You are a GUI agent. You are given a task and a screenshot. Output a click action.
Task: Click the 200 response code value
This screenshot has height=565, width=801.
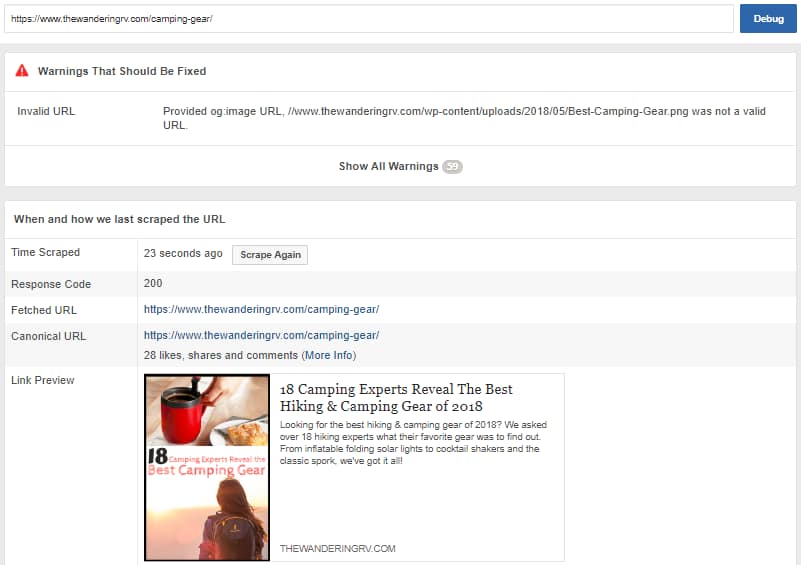click(x=153, y=283)
